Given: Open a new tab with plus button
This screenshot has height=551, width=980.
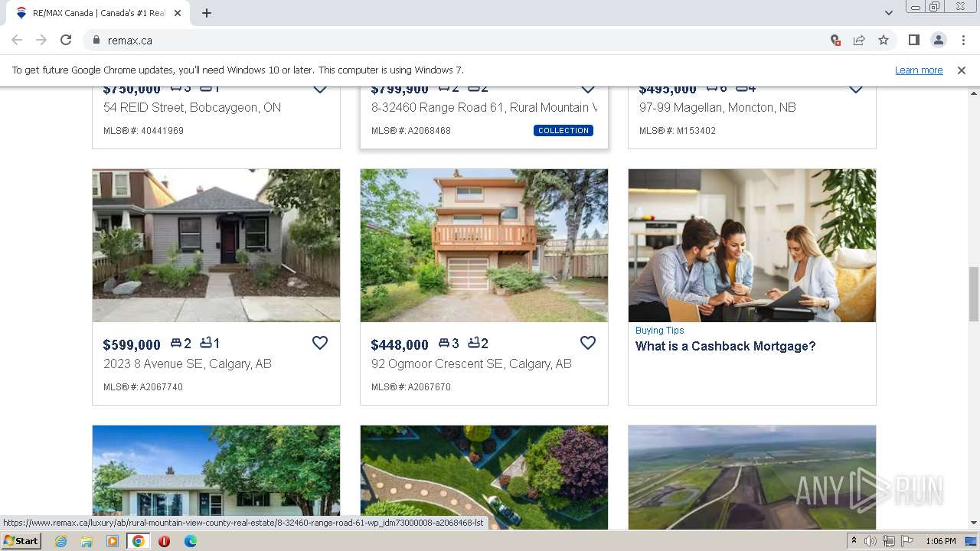Looking at the screenshot, I should click(x=207, y=13).
